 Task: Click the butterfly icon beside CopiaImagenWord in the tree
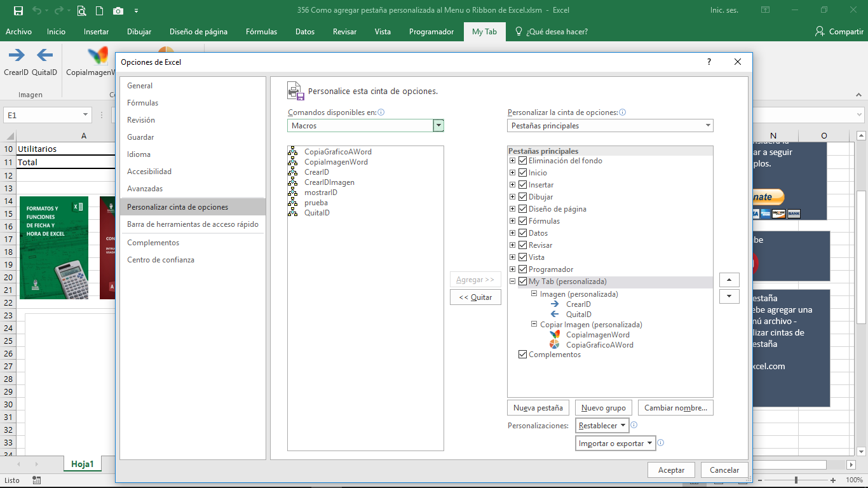coord(555,335)
